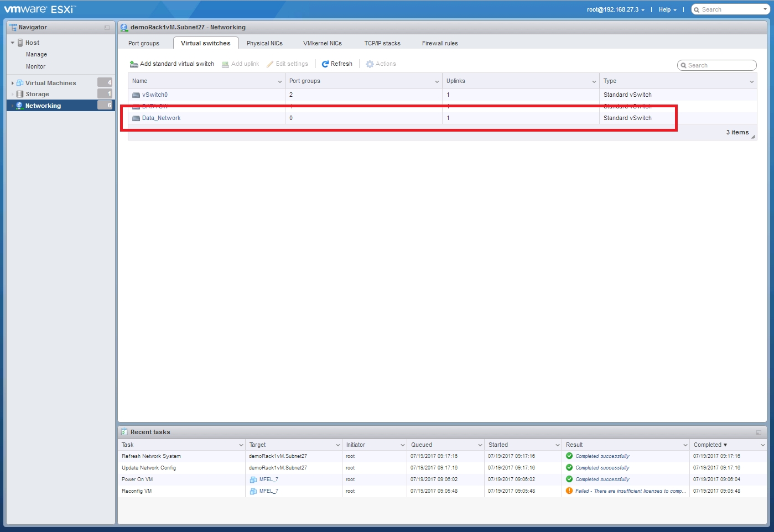The image size is (774, 532).
Task: Open the Result column dropdown in Recent tasks
Action: click(685, 445)
